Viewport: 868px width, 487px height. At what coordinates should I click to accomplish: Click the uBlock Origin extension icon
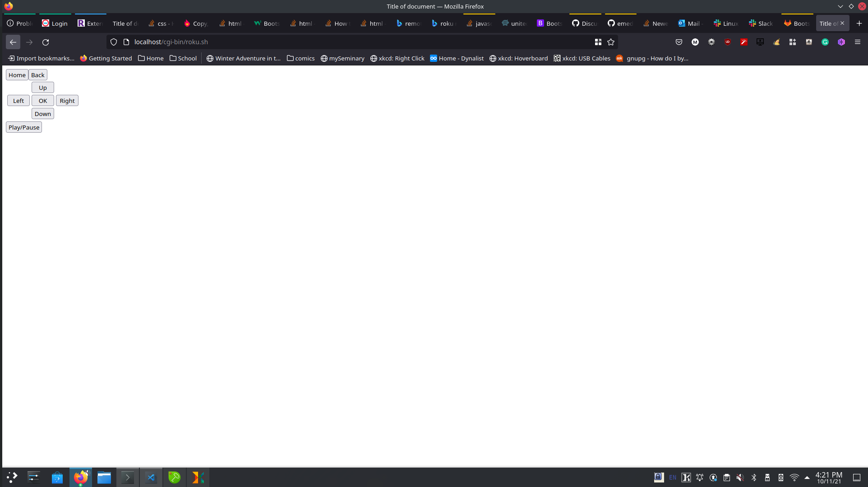[728, 42]
